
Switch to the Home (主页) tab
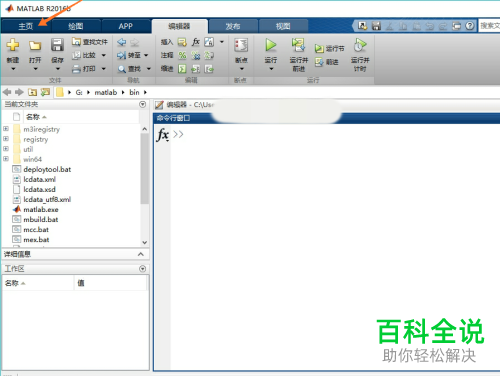(x=26, y=26)
